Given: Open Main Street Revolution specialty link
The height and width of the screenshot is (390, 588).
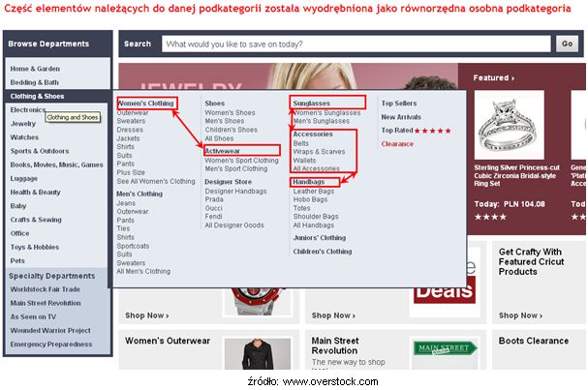Looking at the screenshot, I should pos(46,303).
